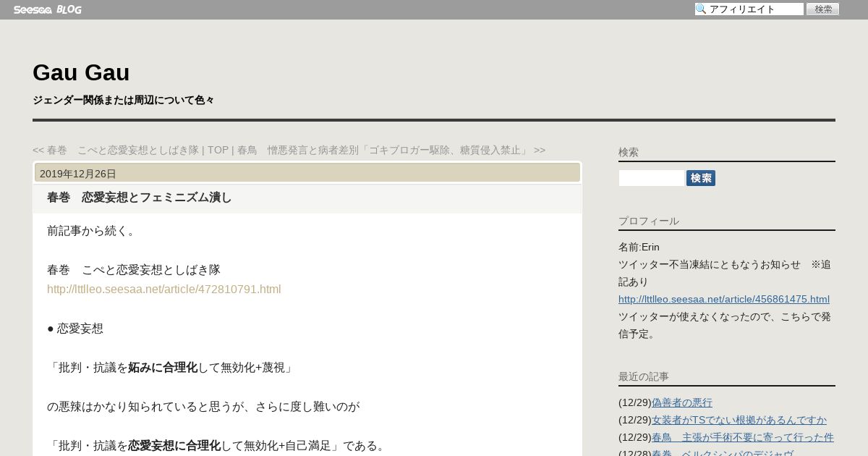
Task: Focus the sidebar search input field
Action: pyautogui.click(x=652, y=178)
